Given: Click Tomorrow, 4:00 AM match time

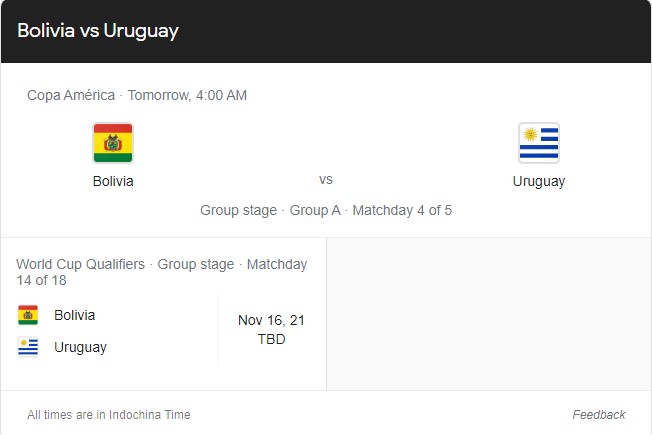Looking at the screenshot, I should click(187, 96).
